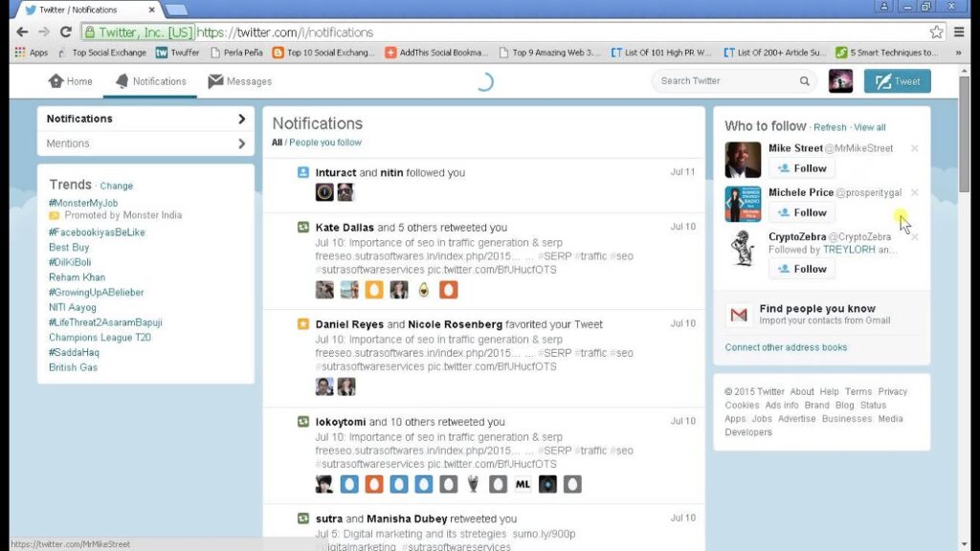Open the new tab button
980x551 pixels.
(x=176, y=10)
